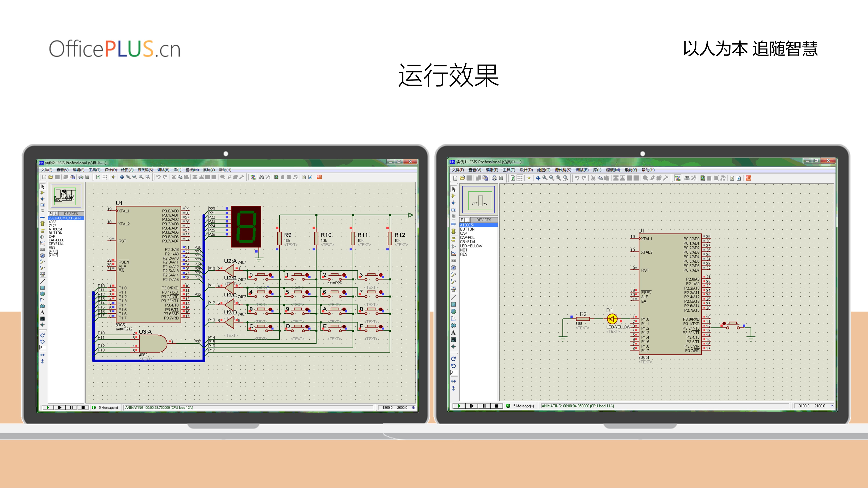Select Bus mode tool in 实例2 sidebar
This screenshot has width=868, height=488.
(43, 217)
